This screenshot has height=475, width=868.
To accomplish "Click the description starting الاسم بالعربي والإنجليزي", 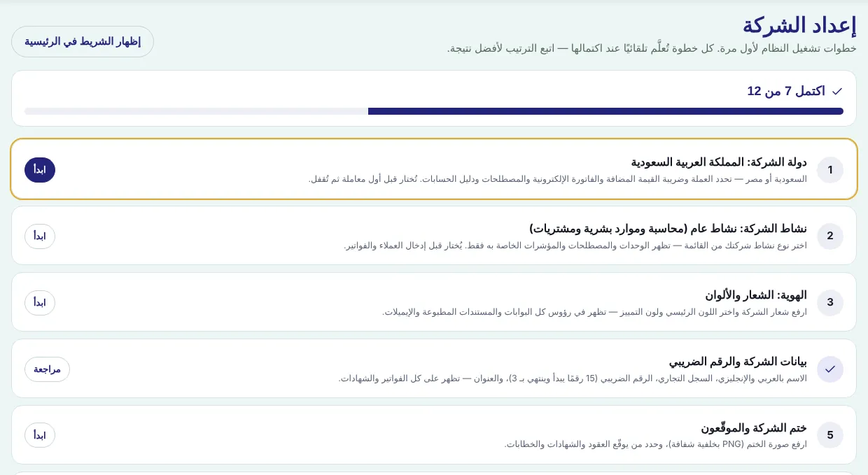I will [x=573, y=378].
